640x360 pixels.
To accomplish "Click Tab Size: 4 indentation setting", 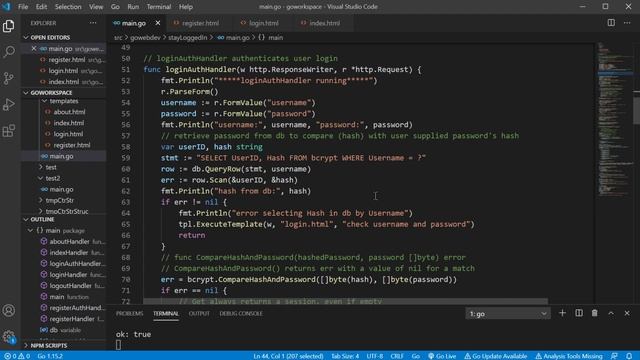I will (345, 356).
